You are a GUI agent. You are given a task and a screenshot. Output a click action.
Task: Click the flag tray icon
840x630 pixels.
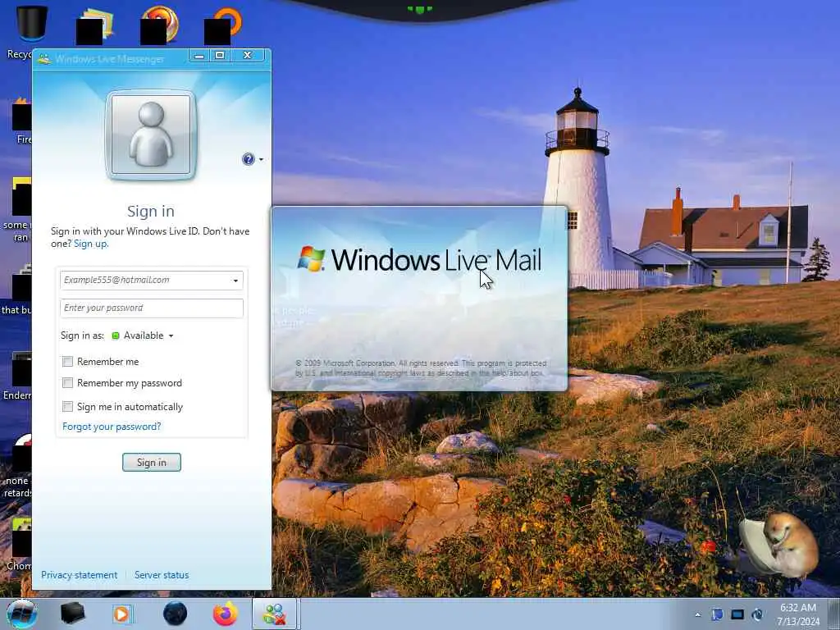tap(717, 614)
